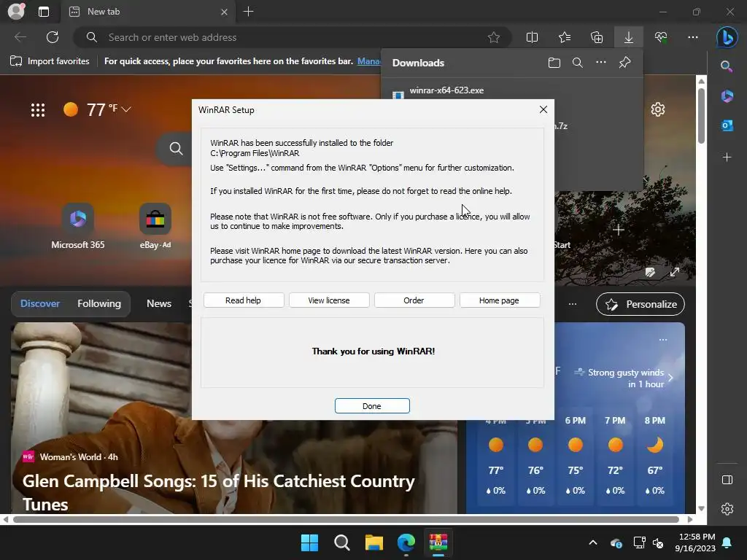747x560 pixels.
Task: Close the WinRAR Setup dialog
Action: (543, 109)
